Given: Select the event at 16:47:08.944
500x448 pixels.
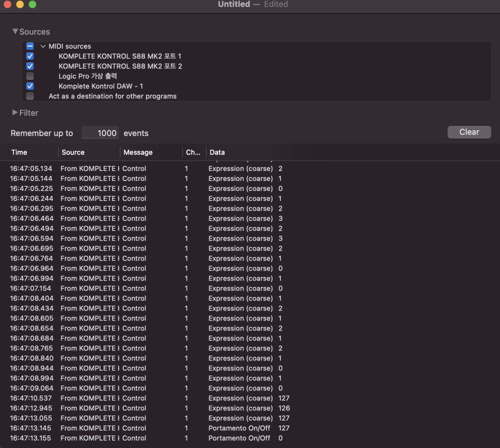Looking at the screenshot, I should (250, 368).
